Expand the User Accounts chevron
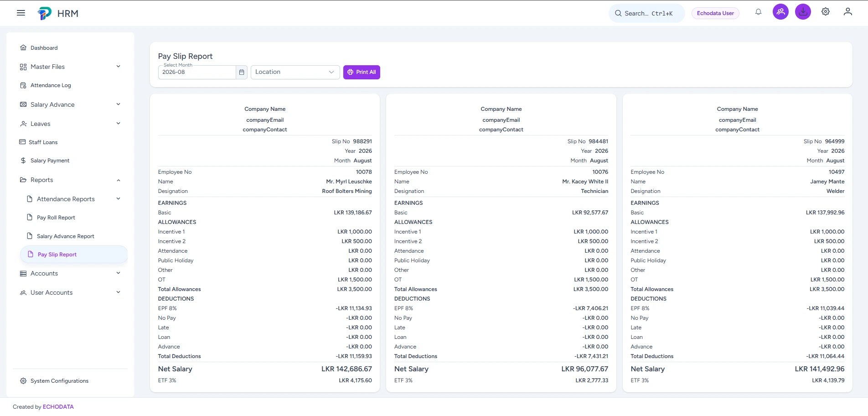The image size is (868, 416). (x=118, y=292)
